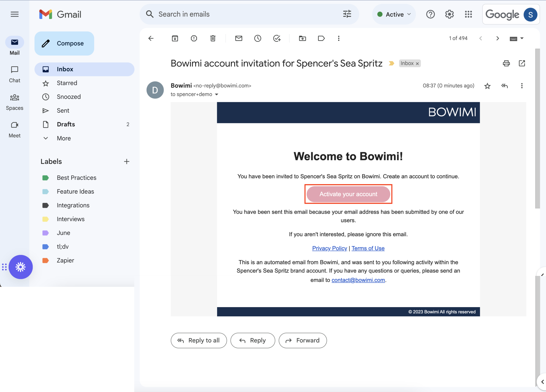Image resolution: width=546 pixels, height=392 pixels.
Task: Open the Sent folder
Action: (x=63, y=111)
